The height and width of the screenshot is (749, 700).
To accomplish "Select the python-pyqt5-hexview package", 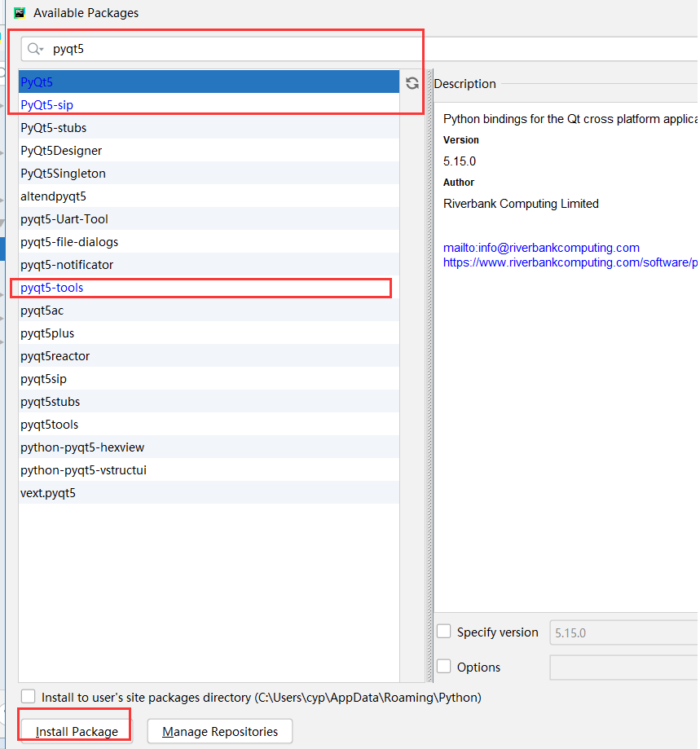I will click(209, 447).
